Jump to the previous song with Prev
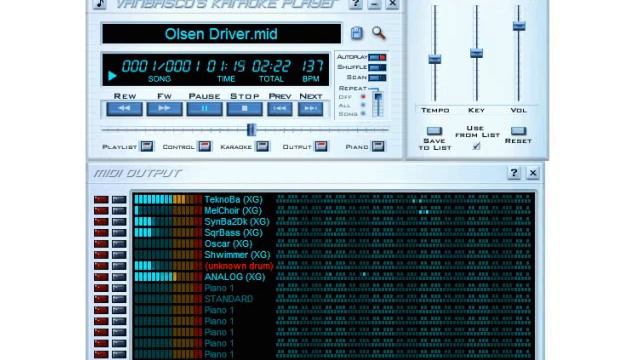This screenshot has height=360, width=640. [x=280, y=109]
